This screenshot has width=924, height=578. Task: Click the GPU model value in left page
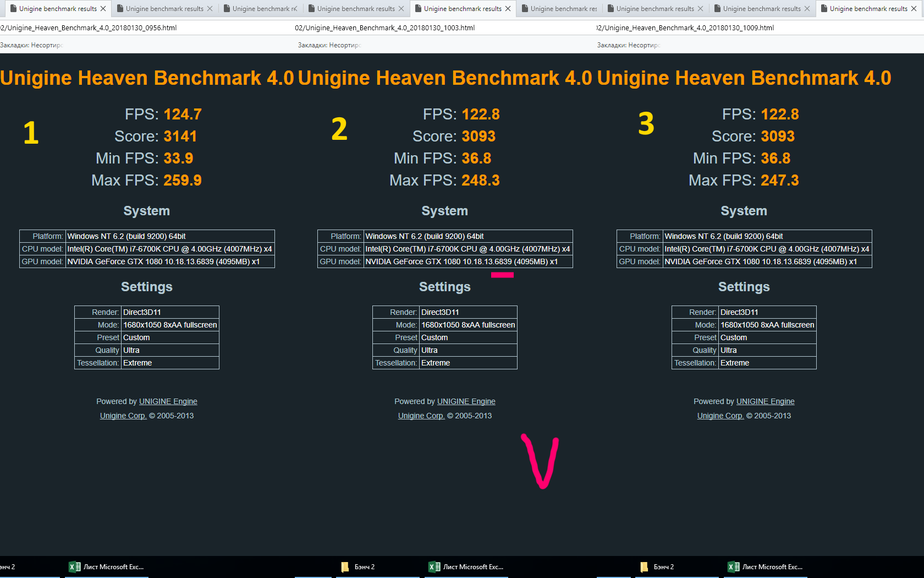(170, 261)
